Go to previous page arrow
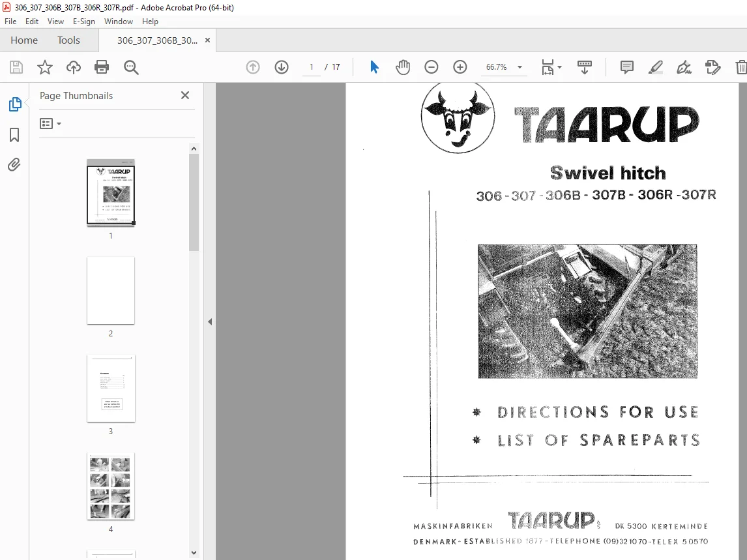Viewport: 747px width, 560px height. pyautogui.click(x=253, y=67)
